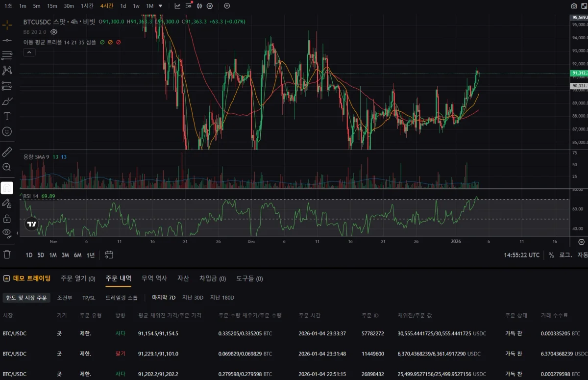Open the 무역 역사 tab

[154, 279]
